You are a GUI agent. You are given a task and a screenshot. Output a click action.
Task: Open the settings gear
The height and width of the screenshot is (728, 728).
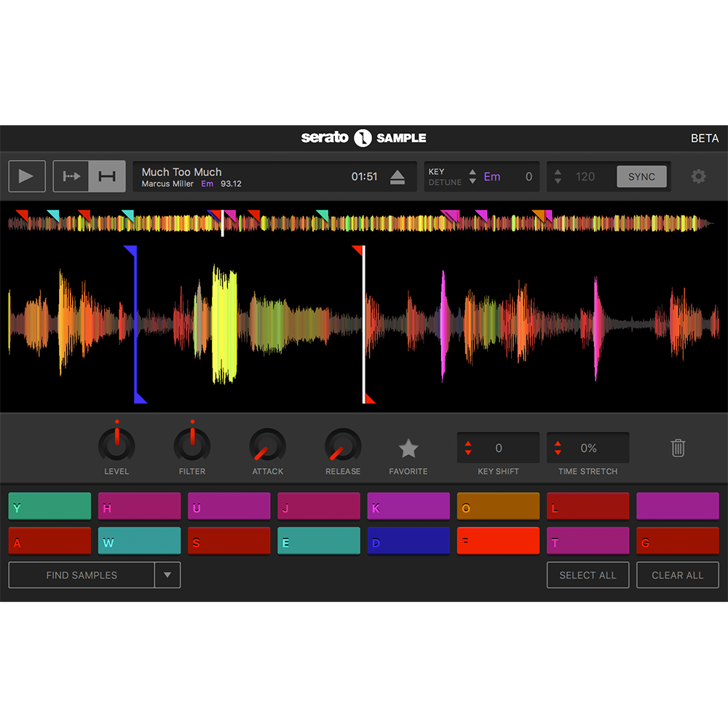pos(698,176)
